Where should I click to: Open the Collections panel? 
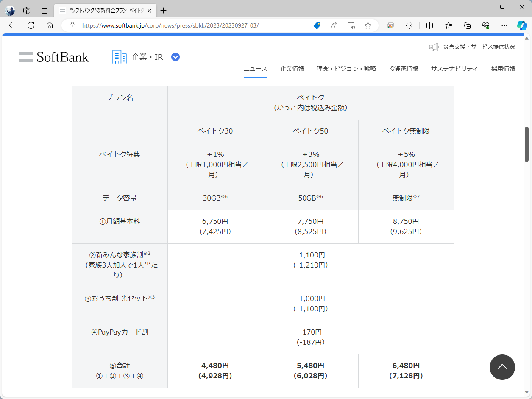(x=467, y=25)
